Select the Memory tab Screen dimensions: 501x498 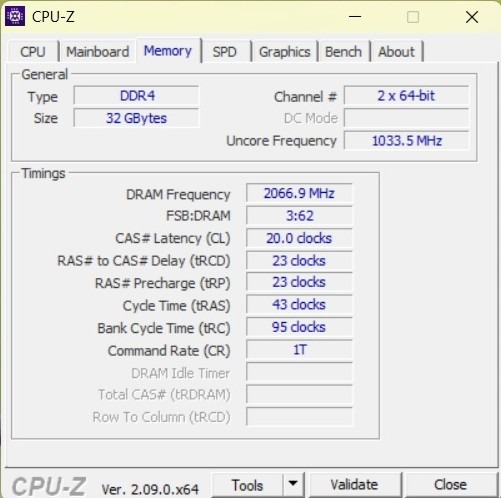click(x=168, y=51)
